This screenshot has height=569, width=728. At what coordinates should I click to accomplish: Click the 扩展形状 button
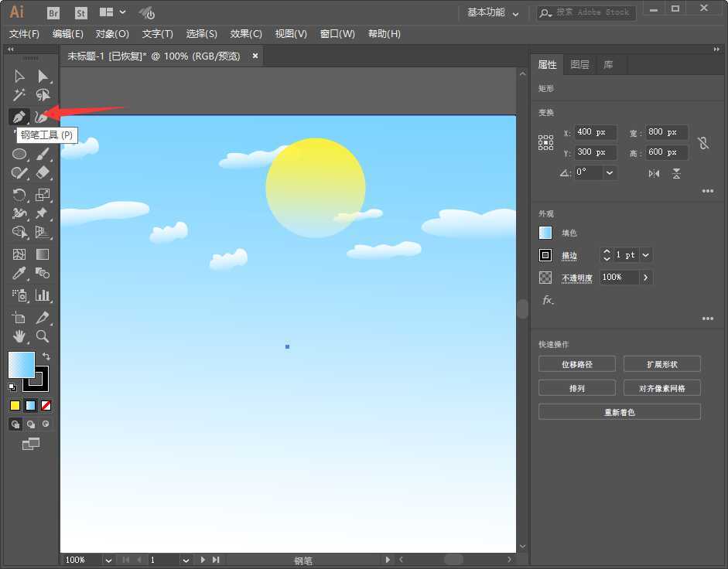(661, 363)
